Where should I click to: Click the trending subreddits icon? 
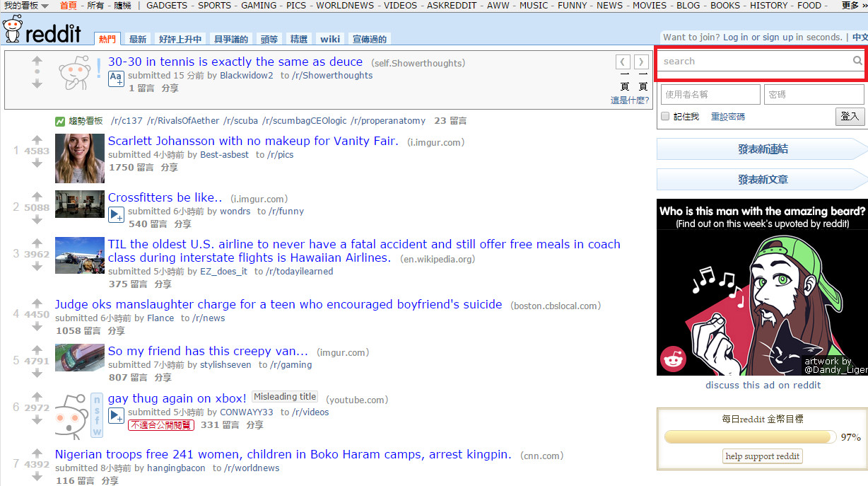click(x=61, y=121)
